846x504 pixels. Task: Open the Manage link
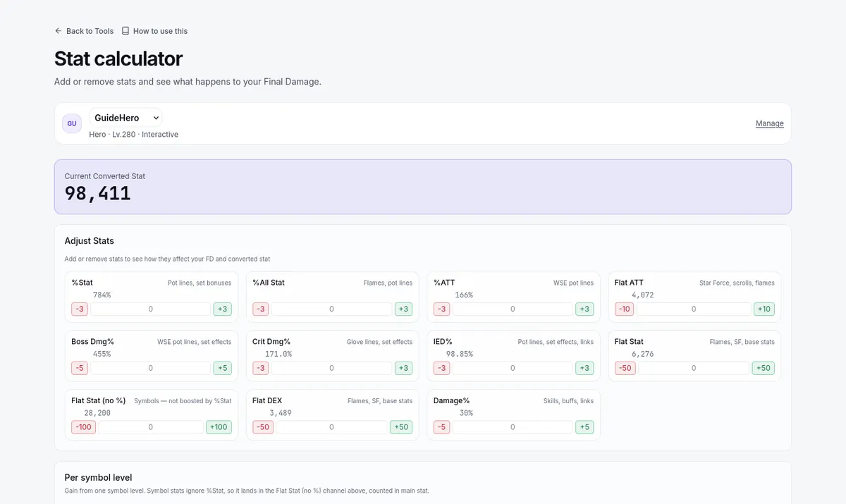[769, 123]
